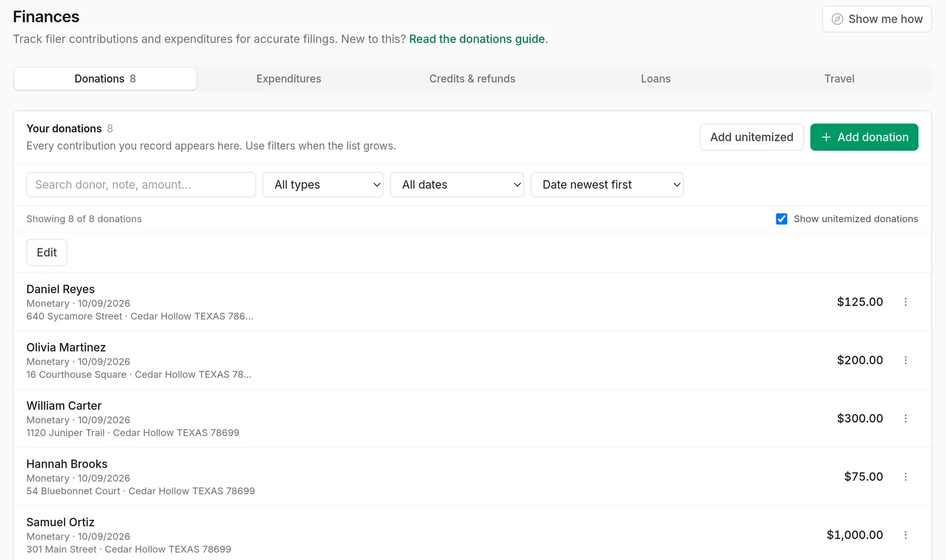
Task: Click the 301 Main Street address line
Action: click(129, 549)
